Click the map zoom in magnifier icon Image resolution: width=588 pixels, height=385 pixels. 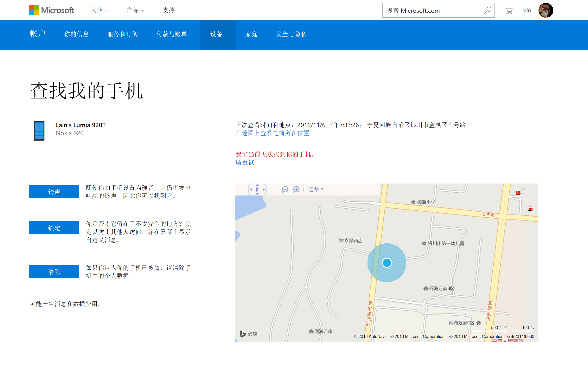296,190
